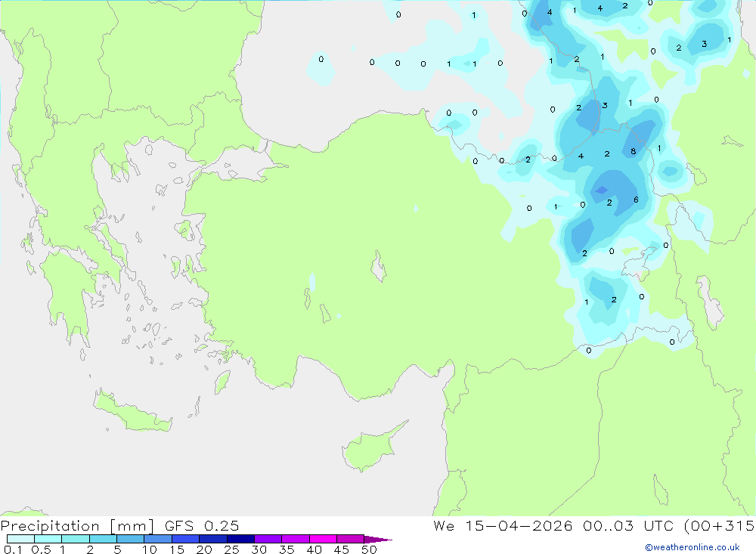The height and width of the screenshot is (554, 756).
Task: Click the "20" legend scale label
Action: point(204,549)
